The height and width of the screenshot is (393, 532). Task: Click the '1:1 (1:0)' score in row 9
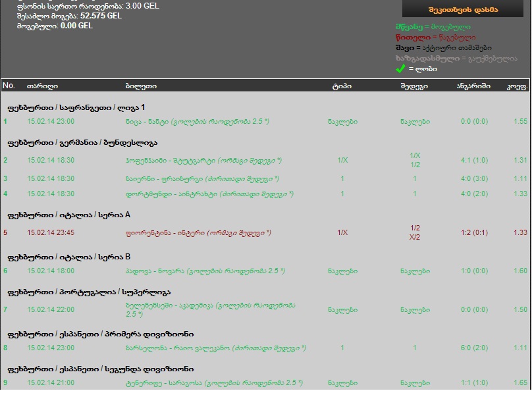(x=474, y=383)
